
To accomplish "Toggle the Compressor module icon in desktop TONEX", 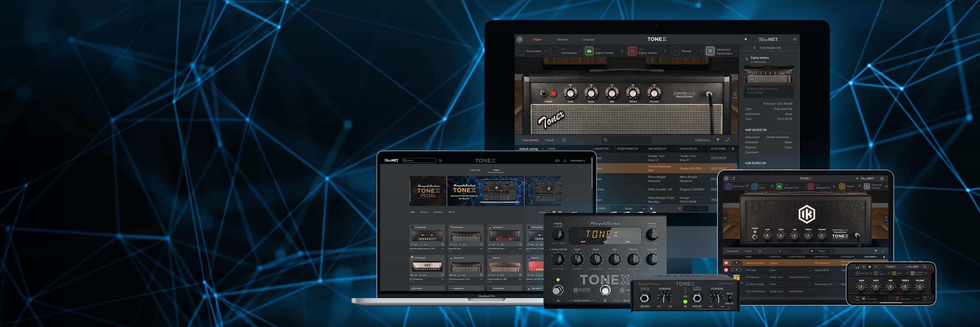I will (555, 51).
